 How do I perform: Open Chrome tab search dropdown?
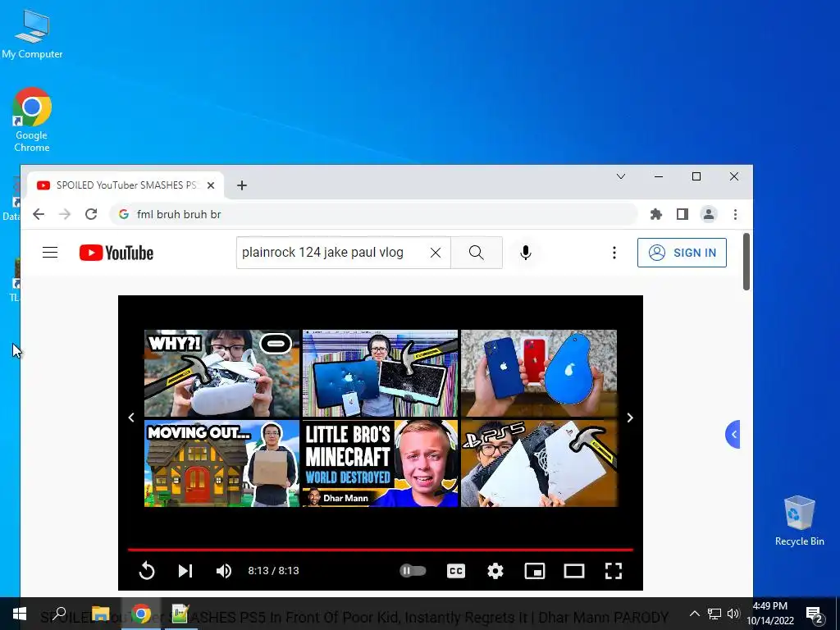[x=621, y=176]
